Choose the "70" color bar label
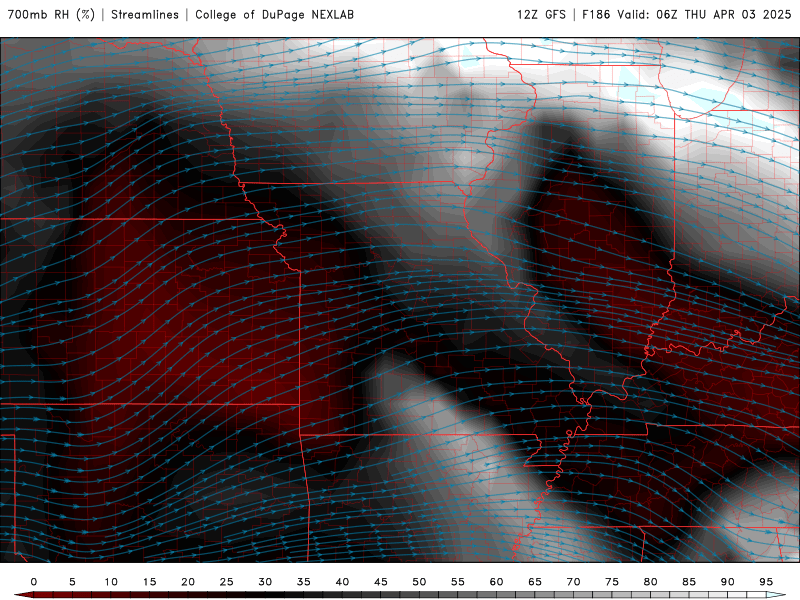 [573, 582]
